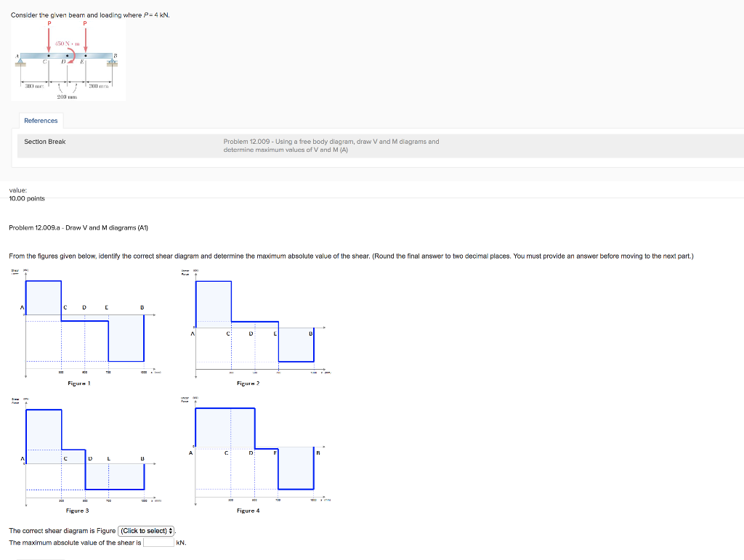
Task: Select the Figure 2 shear diagram
Action: pos(256,323)
